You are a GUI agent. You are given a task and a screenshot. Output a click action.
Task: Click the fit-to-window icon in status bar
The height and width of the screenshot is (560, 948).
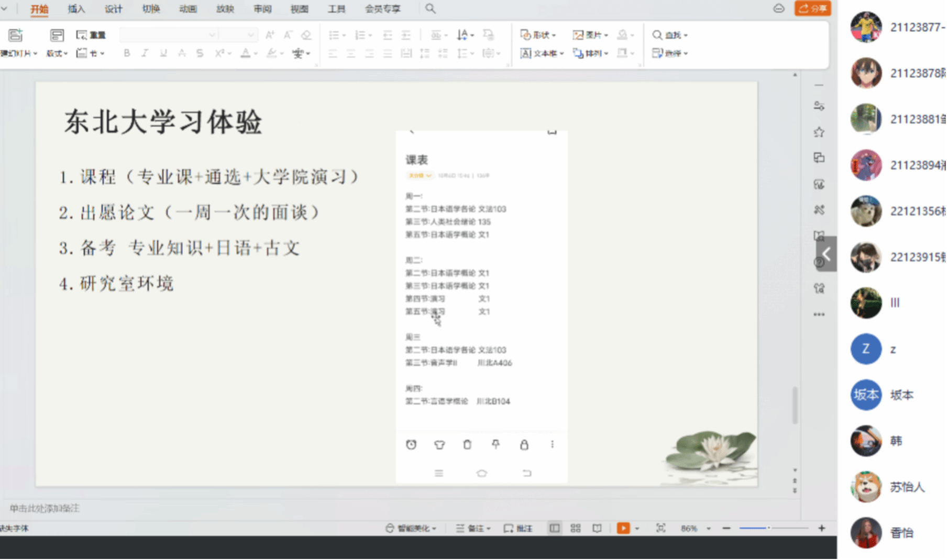(660, 528)
